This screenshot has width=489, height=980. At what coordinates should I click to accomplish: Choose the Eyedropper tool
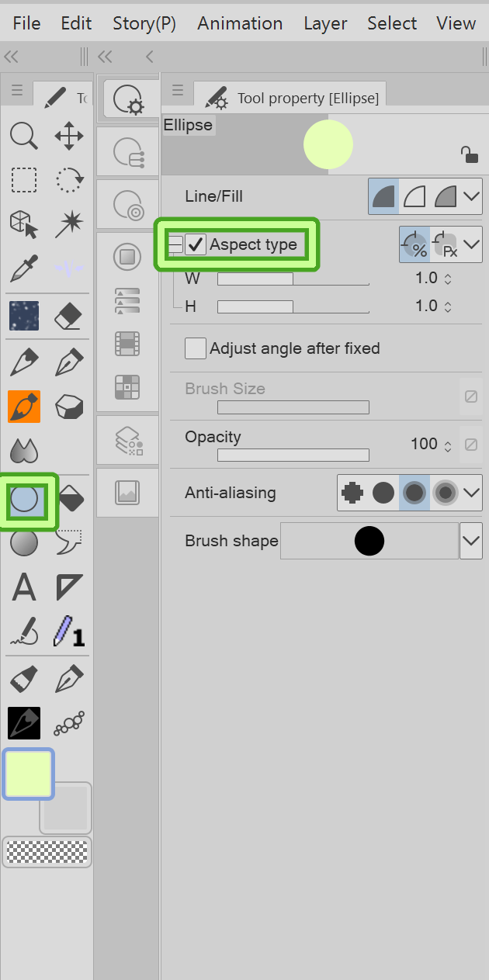click(24, 268)
